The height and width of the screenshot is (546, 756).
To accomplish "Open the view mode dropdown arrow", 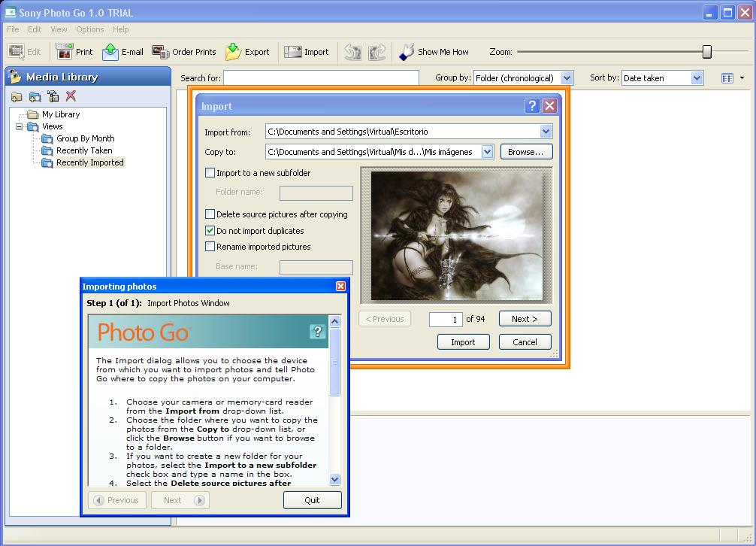I will click(x=742, y=77).
